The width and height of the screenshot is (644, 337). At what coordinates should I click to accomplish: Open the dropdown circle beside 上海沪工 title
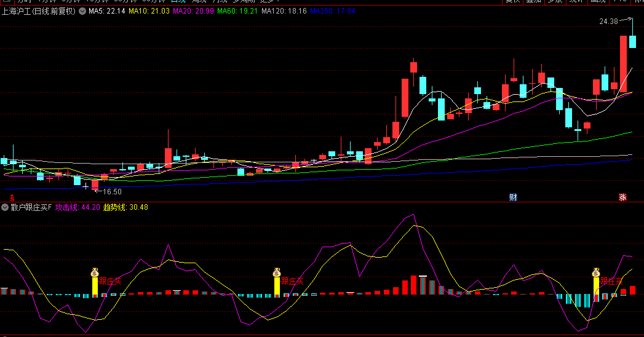tap(82, 11)
